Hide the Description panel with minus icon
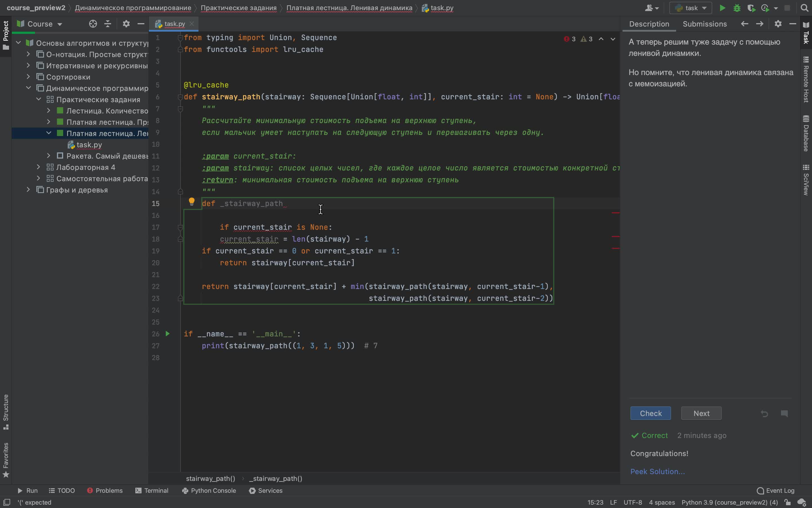 click(x=793, y=24)
